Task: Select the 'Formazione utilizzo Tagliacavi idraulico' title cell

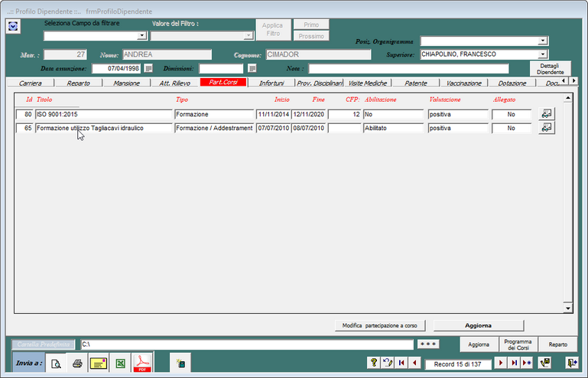Action: point(103,128)
